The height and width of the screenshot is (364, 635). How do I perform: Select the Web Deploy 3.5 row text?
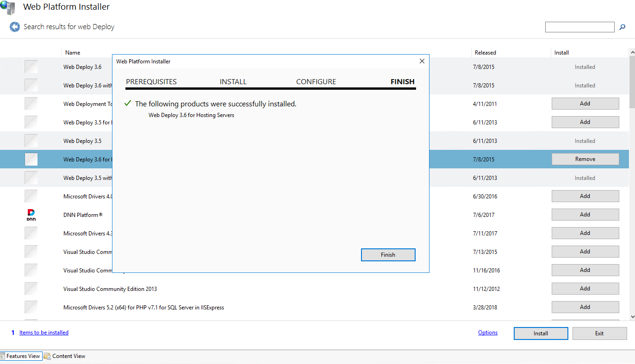pyautogui.click(x=82, y=141)
